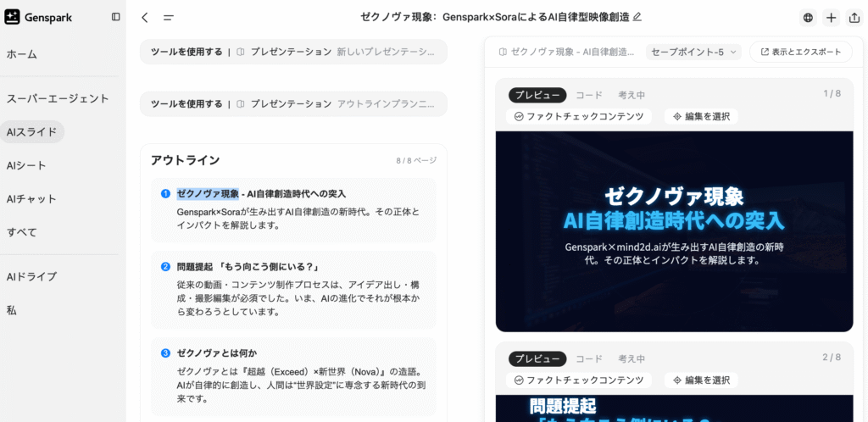This screenshot has height=422, width=868.
Task: Select AIスライド in the sidebar
Action: tap(32, 132)
